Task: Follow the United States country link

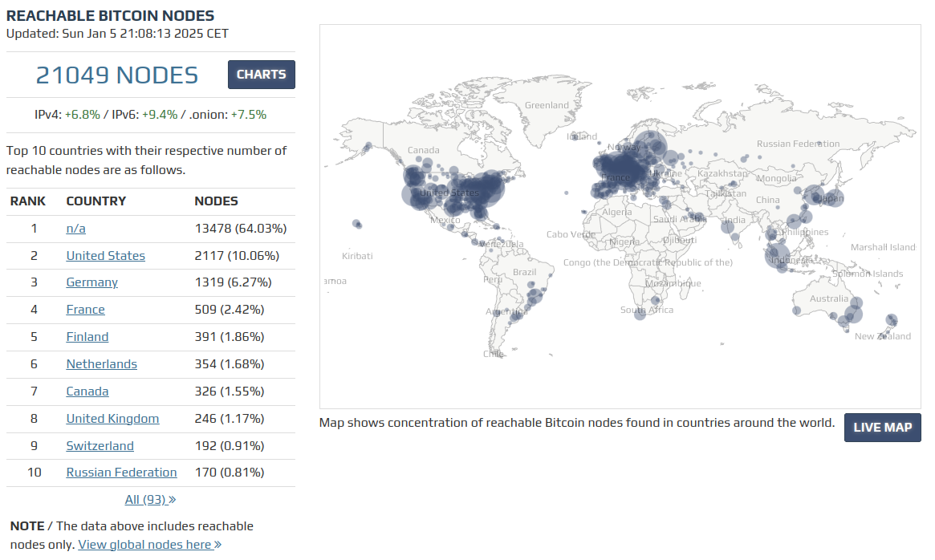Action: tap(105, 255)
